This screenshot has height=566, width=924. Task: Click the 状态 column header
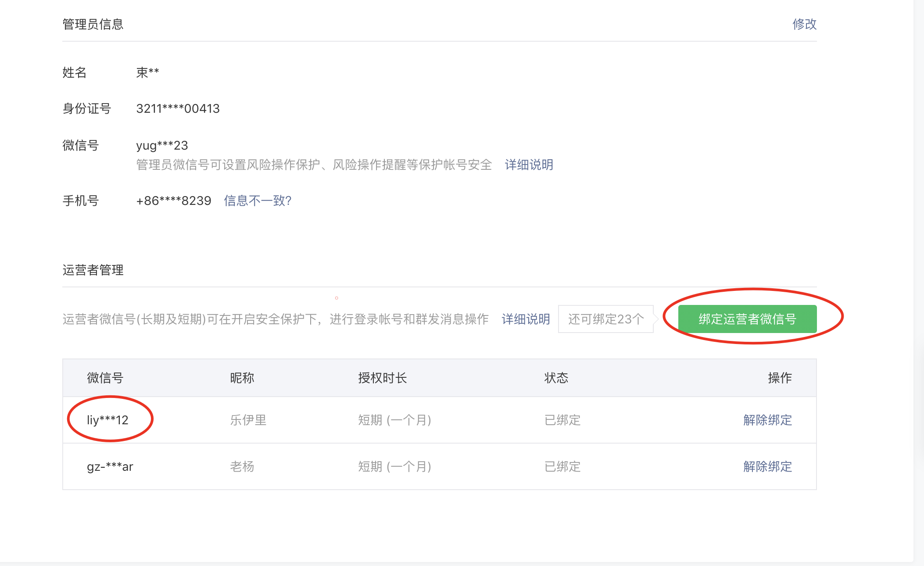(x=556, y=378)
